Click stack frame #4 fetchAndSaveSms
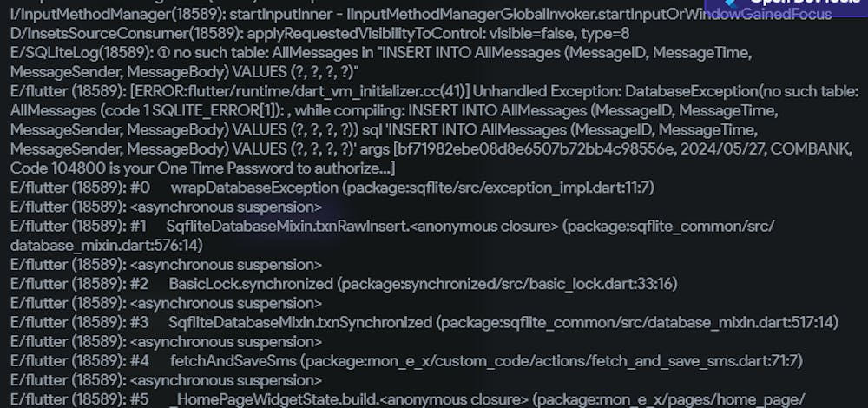Screen dimensions: 868x408 (225, 360)
